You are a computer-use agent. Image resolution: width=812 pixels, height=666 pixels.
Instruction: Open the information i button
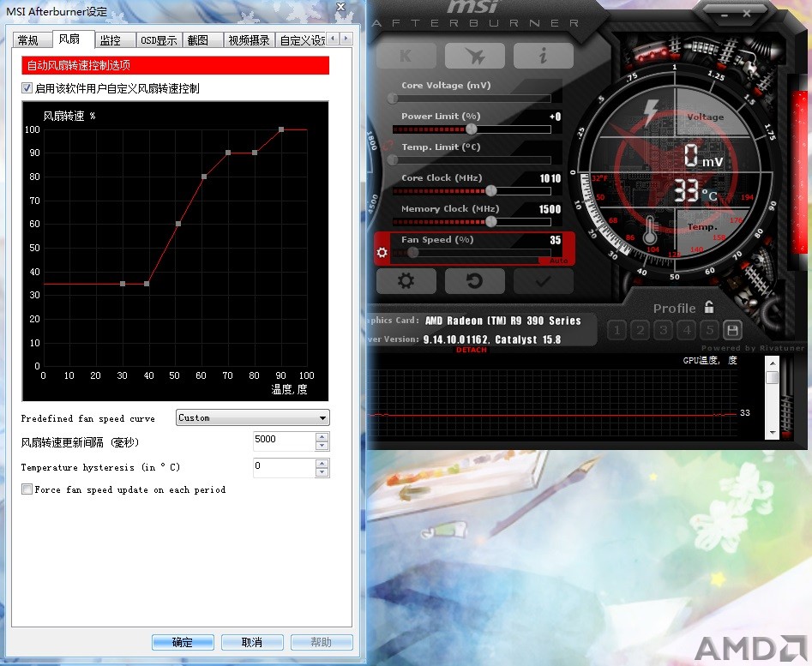pyautogui.click(x=544, y=56)
